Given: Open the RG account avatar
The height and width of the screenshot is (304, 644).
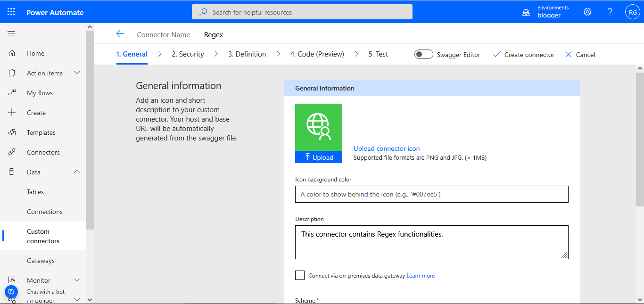Looking at the screenshot, I should point(632,12).
